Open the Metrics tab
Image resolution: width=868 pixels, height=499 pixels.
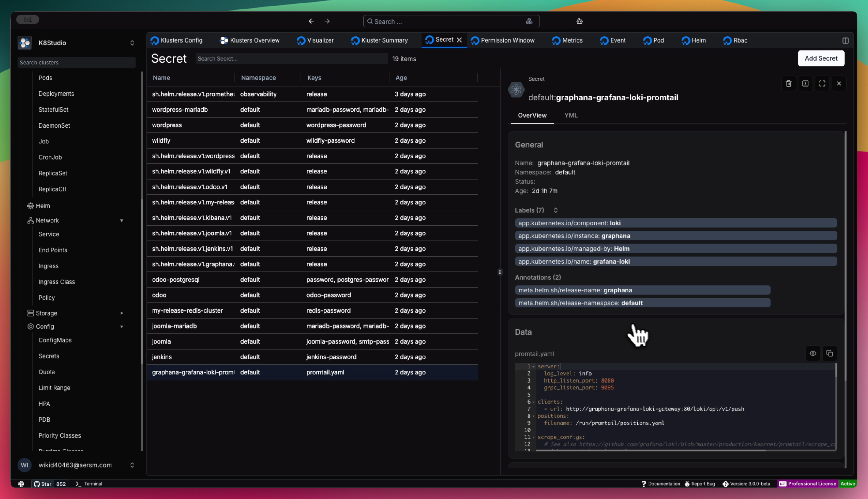pos(567,40)
